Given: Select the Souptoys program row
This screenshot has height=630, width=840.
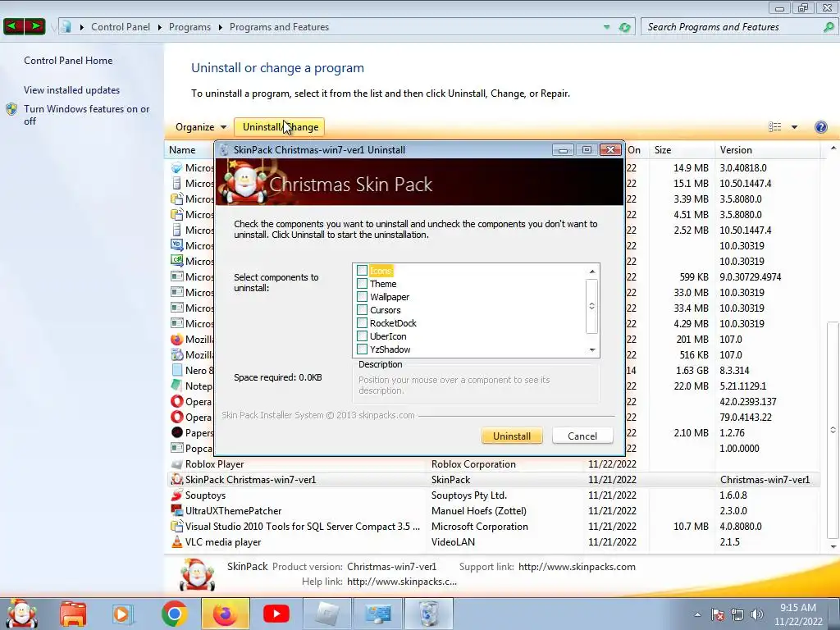Looking at the screenshot, I should point(493,495).
